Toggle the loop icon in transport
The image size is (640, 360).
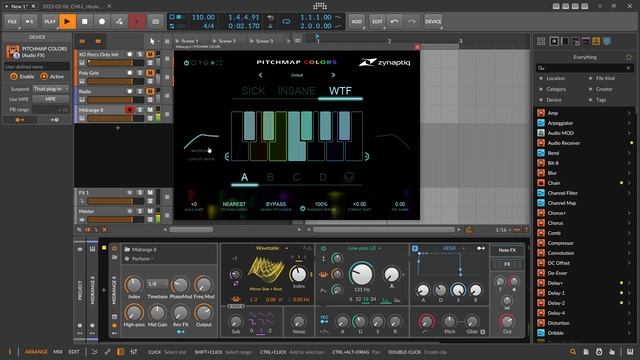287,21
